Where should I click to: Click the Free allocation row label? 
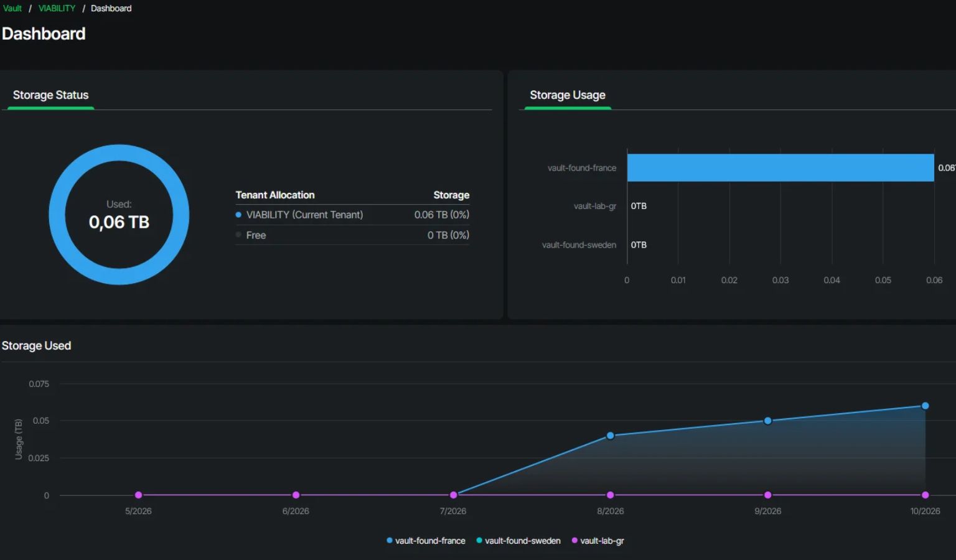click(x=256, y=235)
